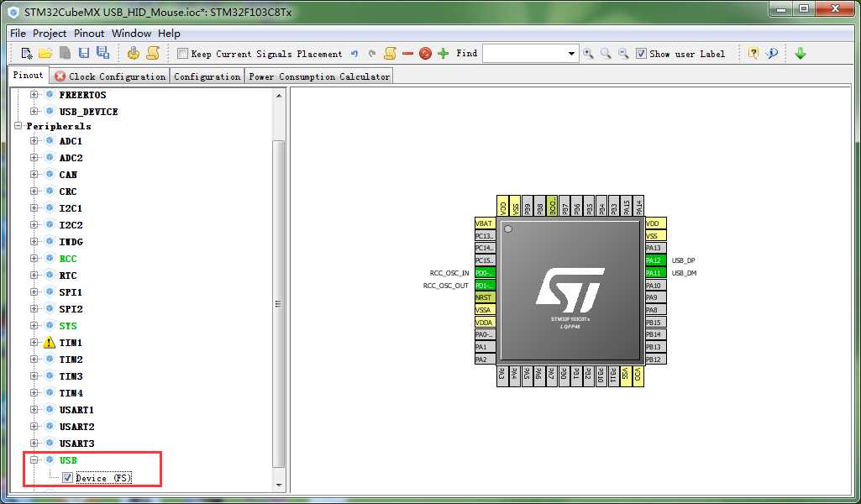Click the green plus icon in toolbar

point(444,53)
